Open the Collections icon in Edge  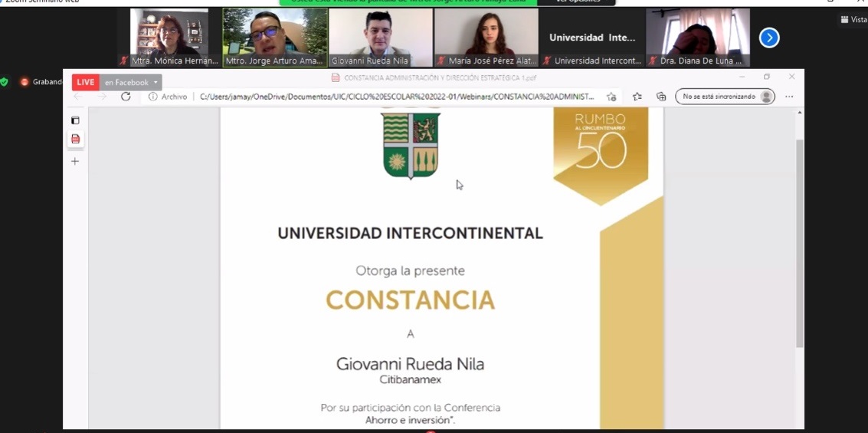point(661,97)
